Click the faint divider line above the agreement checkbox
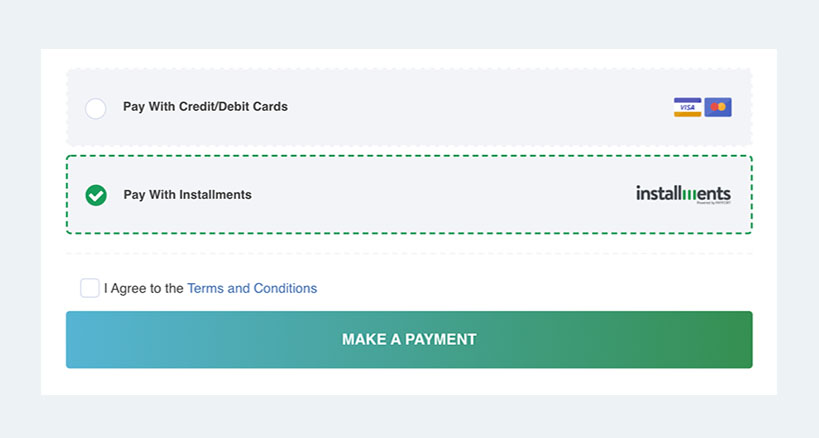The image size is (819, 438). (409, 254)
